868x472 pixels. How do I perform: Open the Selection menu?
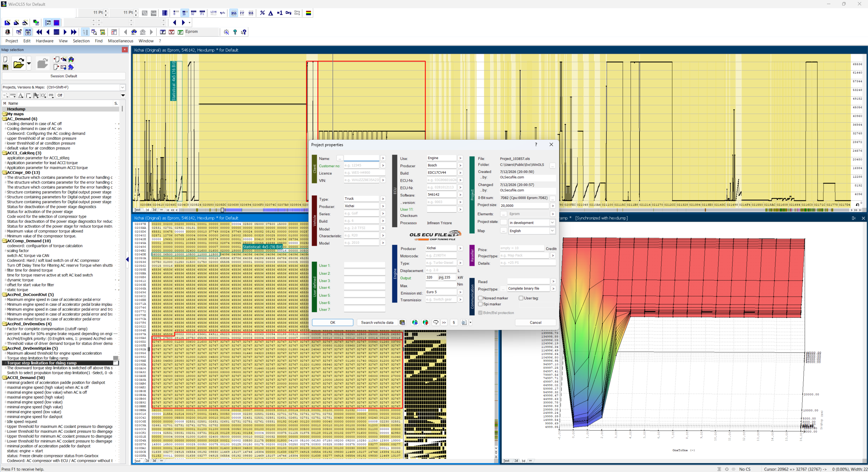click(x=81, y=41)
